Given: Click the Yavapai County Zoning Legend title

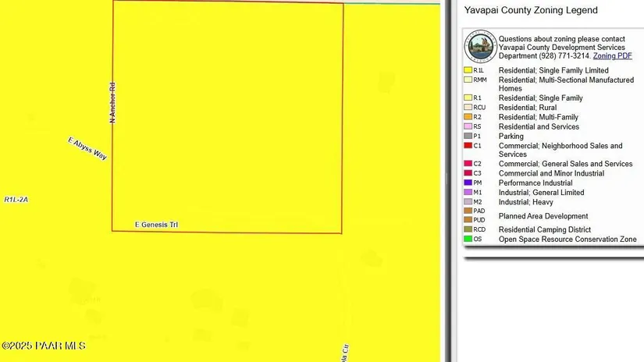Looking at the screenshot, I should (531, 10).
